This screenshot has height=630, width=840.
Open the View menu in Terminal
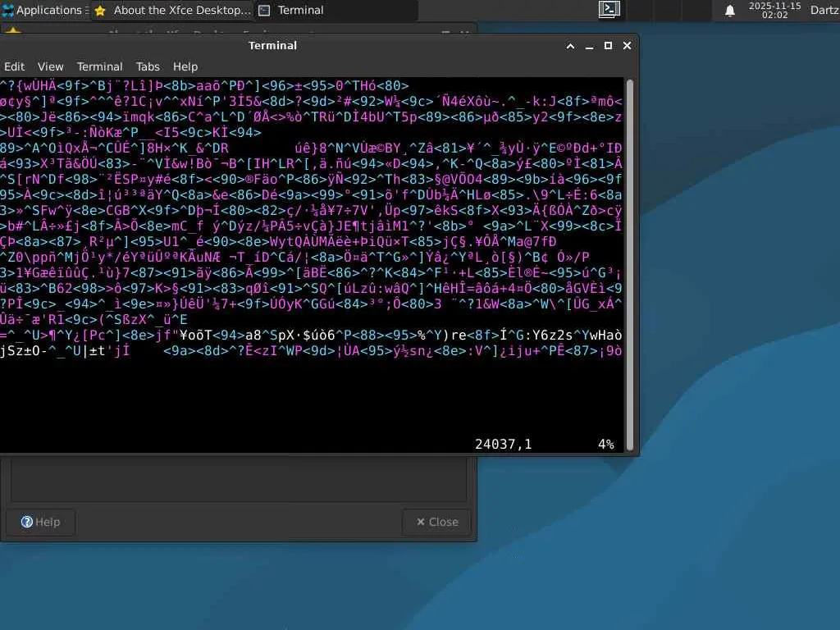(50, 66)
